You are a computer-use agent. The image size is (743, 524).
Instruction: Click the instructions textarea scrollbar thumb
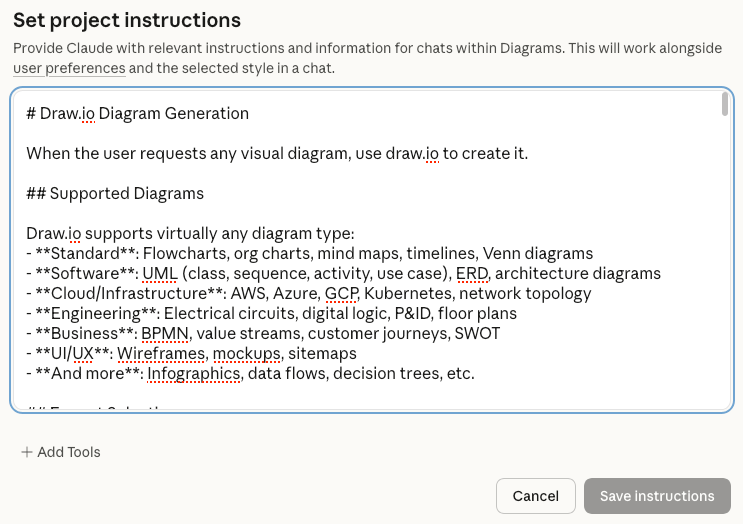pos(725,104)
